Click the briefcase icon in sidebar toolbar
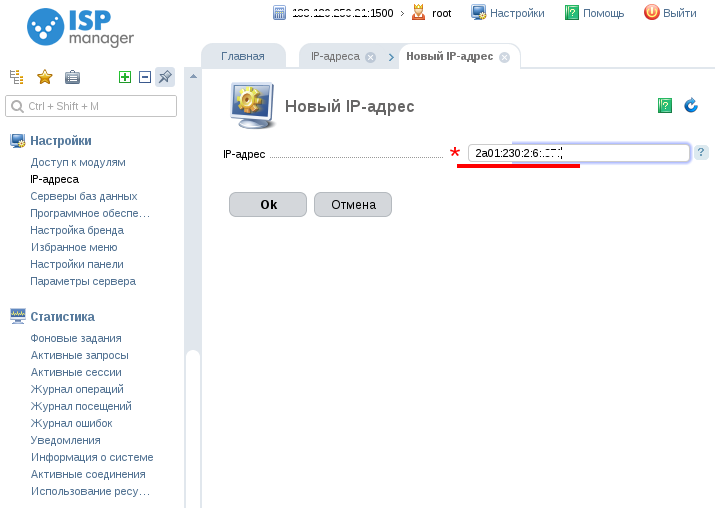715x508 pixels. tap(72, 77)
